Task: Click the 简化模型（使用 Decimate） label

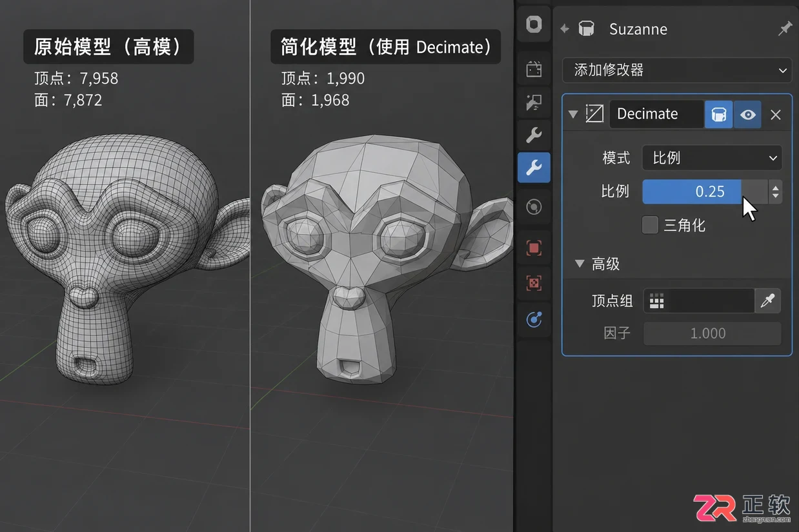Action: 385,46
